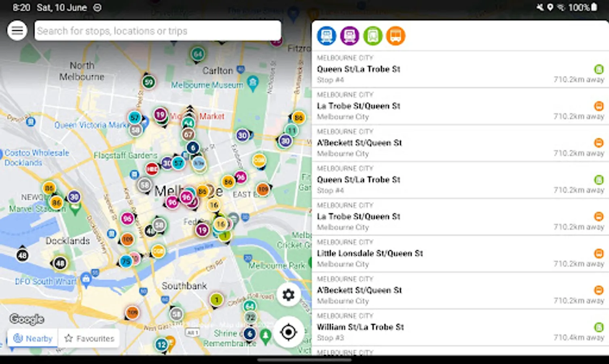Toggle the purple regional train filter
Screen dimensions: 609x364
[x=350, y=36]
